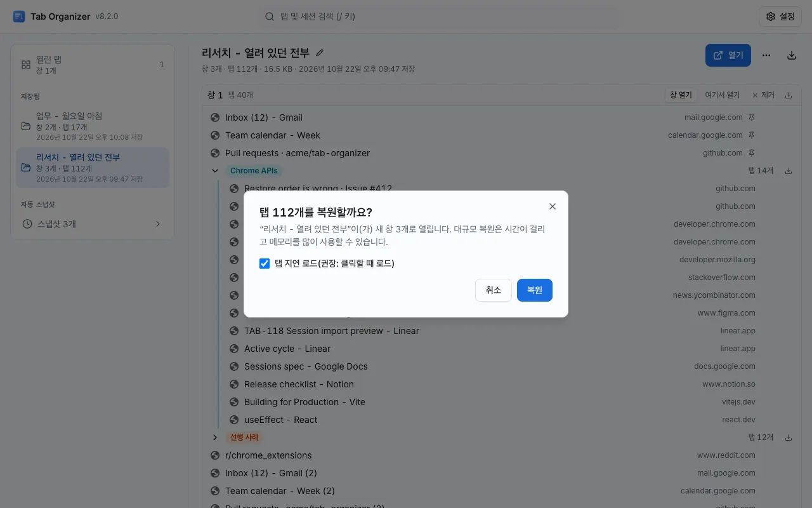Open the three-dots more options menu
The image size is (812, 508).
(766, 55)
